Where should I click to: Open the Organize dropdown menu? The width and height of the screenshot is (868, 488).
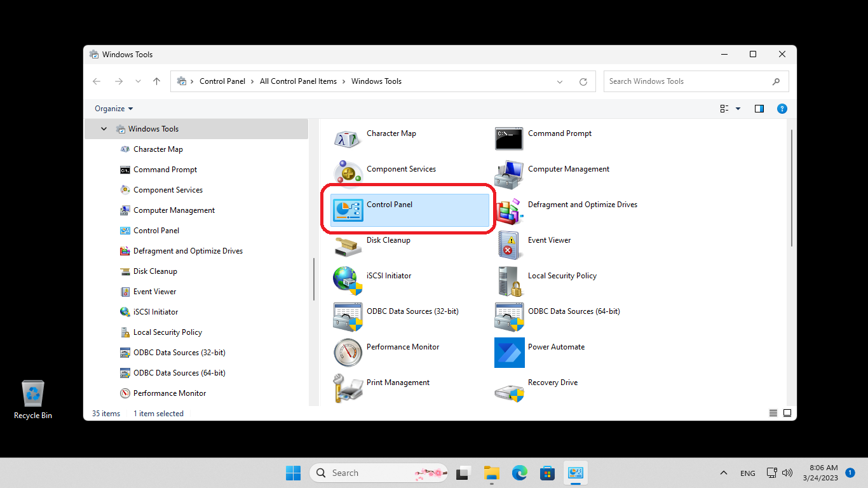pos(114,109)
